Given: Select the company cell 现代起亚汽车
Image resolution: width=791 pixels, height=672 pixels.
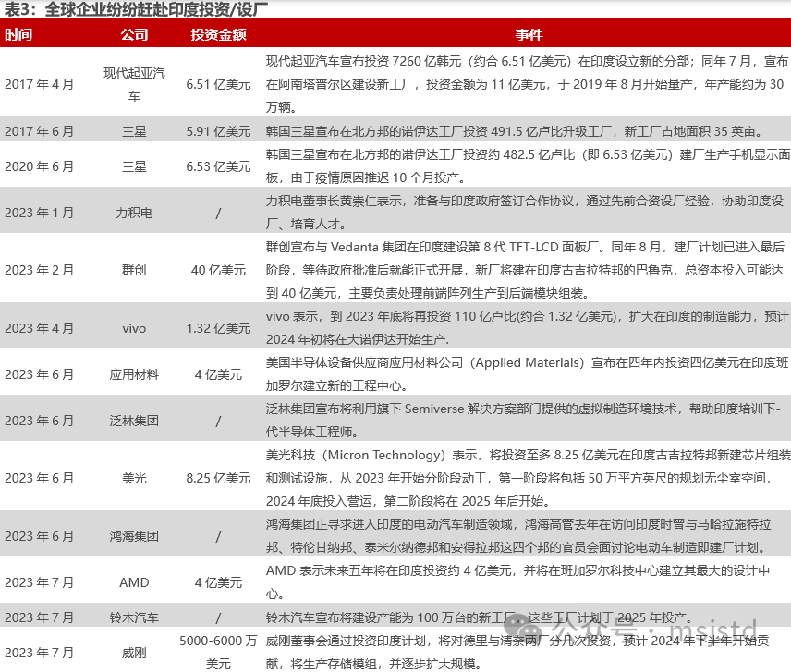Looking at the screenshot, I should pos(134,84).
